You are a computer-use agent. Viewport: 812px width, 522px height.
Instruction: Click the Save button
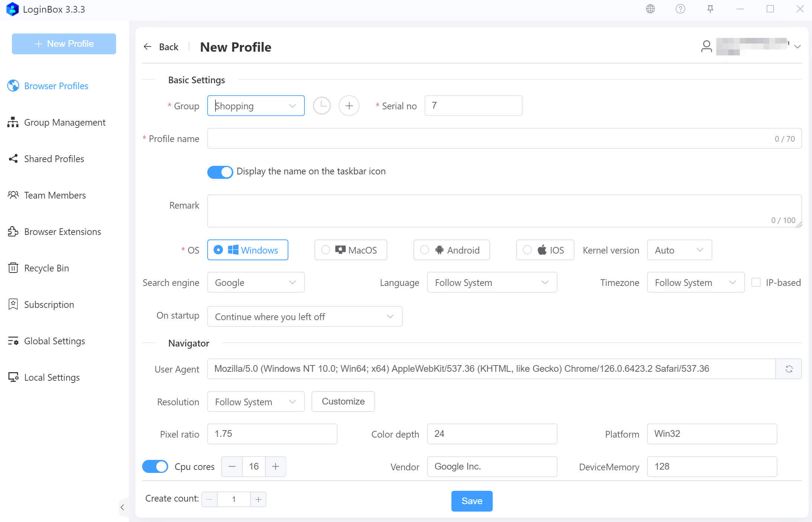click(471, 501)
